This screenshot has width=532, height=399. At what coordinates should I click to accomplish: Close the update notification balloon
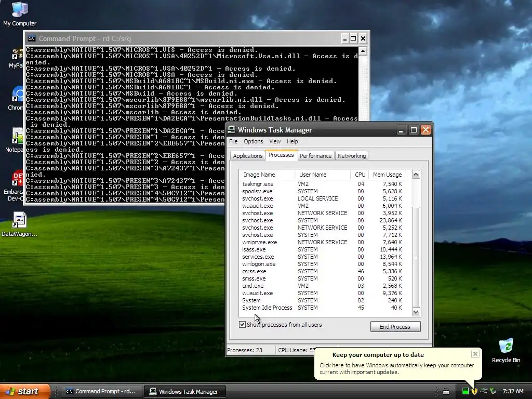475,354
